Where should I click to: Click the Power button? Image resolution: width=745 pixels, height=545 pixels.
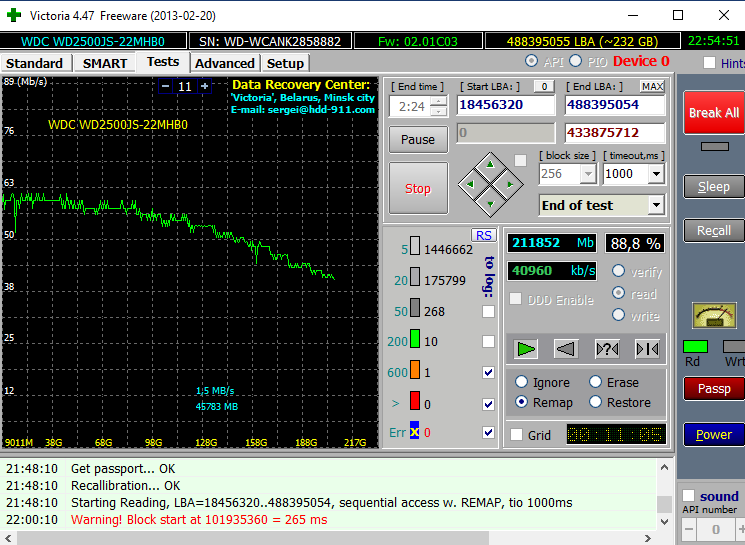pos(714,434)
